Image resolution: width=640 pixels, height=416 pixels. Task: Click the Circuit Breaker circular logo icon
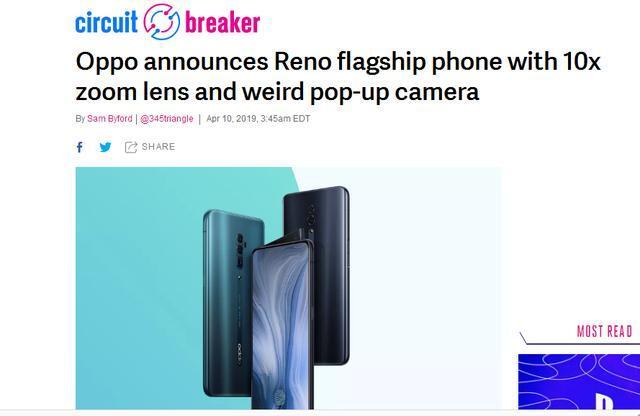[x=162, y=22]
